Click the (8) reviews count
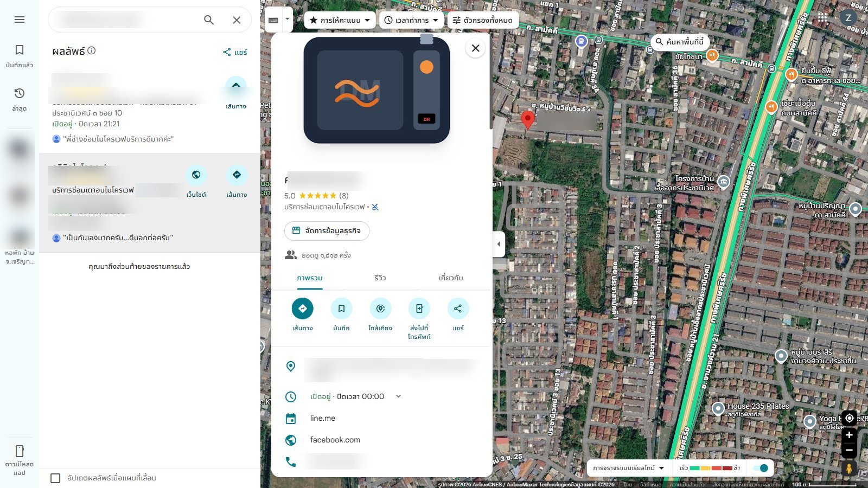Viewport: 868px width, 488px height. (x=344, y=196)
